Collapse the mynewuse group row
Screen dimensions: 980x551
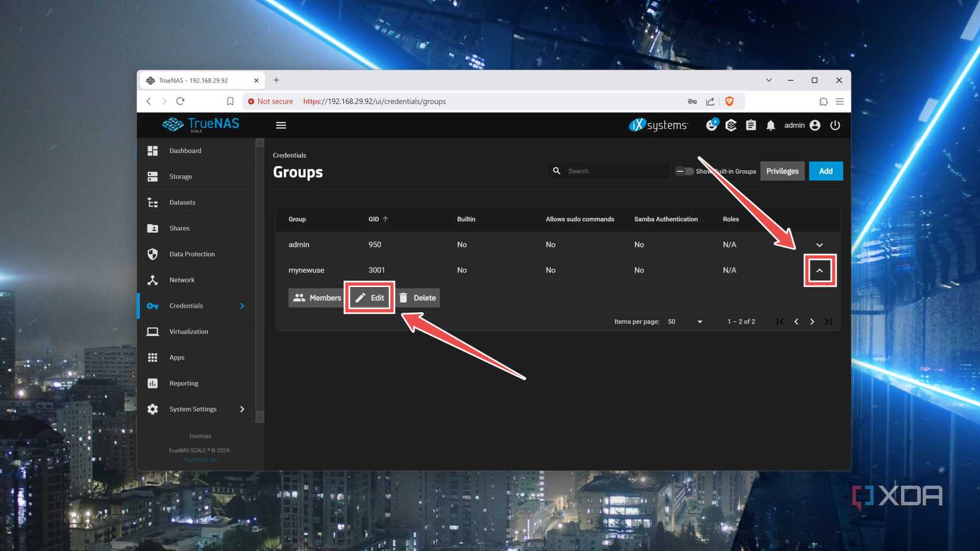[x=820, y=270]
